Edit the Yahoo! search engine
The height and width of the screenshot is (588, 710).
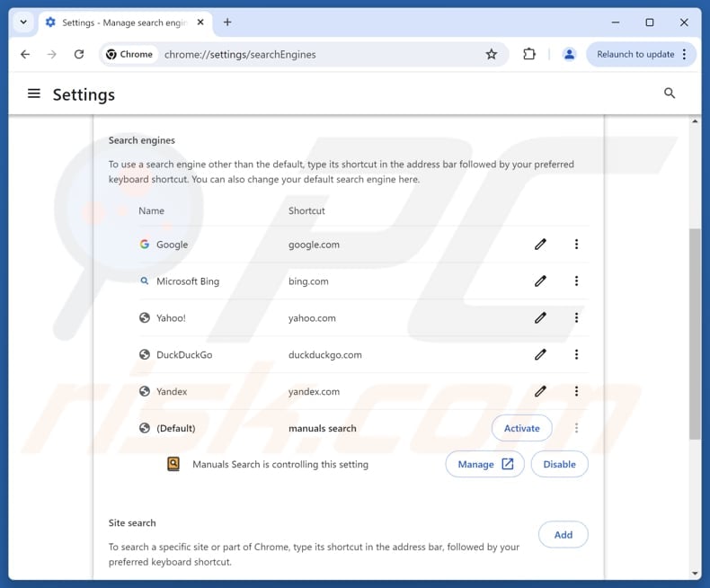(x=540, y=317)
